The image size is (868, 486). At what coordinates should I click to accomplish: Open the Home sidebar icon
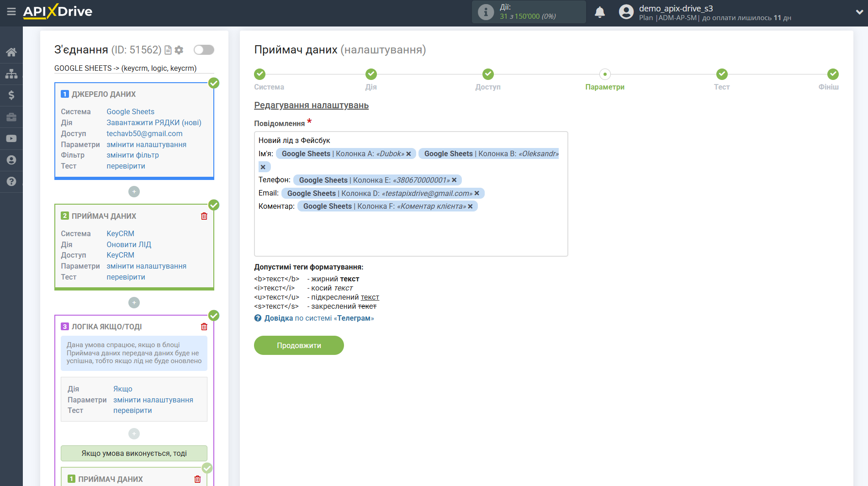pos(11,52)
